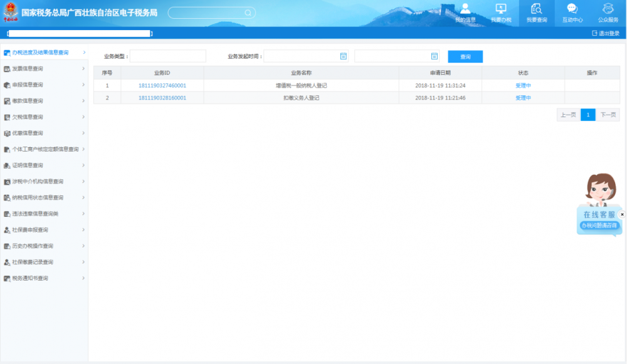The width and height of the screenshot is (627, 364).
Task: Click the 我要办税 monitor icon
Action: click(x=501, y=9)
